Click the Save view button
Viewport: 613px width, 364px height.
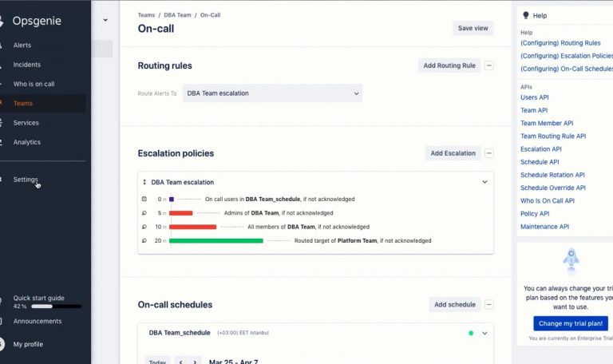click(473, 28)
